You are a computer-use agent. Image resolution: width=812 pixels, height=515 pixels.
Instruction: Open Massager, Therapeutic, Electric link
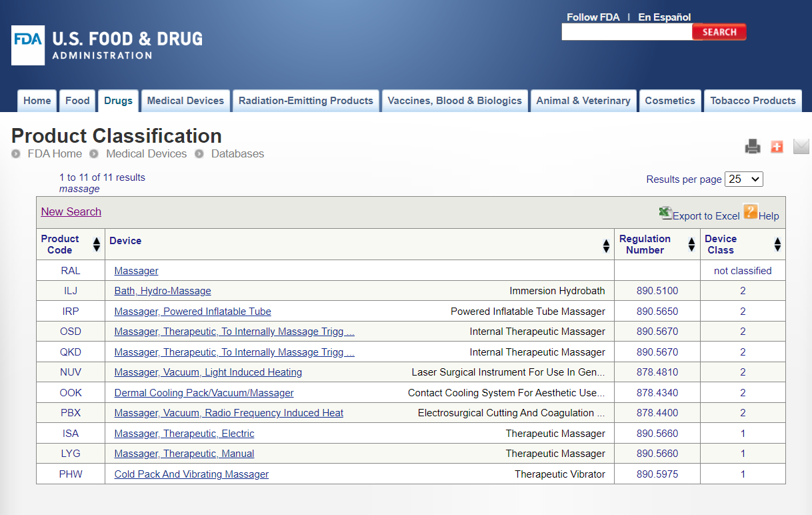point(185,434)
